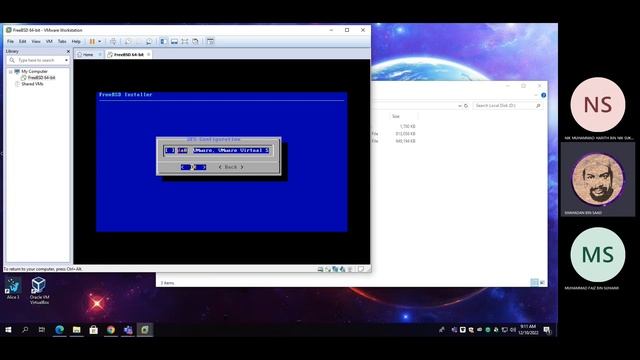Toggle the show library sidebar toolbar icon
Viewport: 640px width, 360px height.
tap(163, 41)
